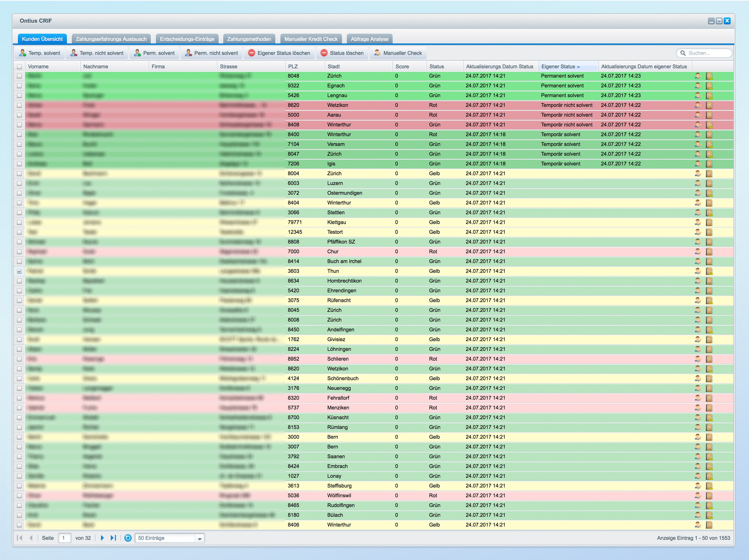
Task: Click the edit-user icon in the Lengnau row
Action: click(698, 96)
